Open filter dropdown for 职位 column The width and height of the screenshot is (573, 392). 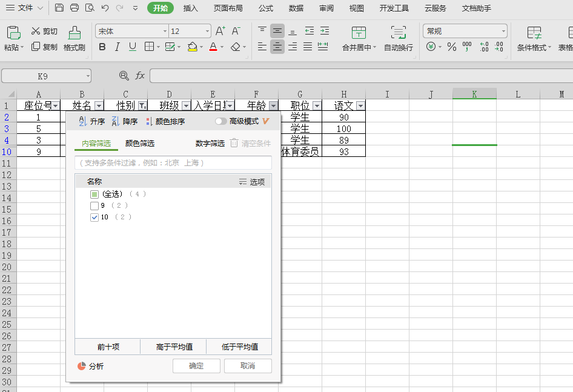click(x=317, y=106)
